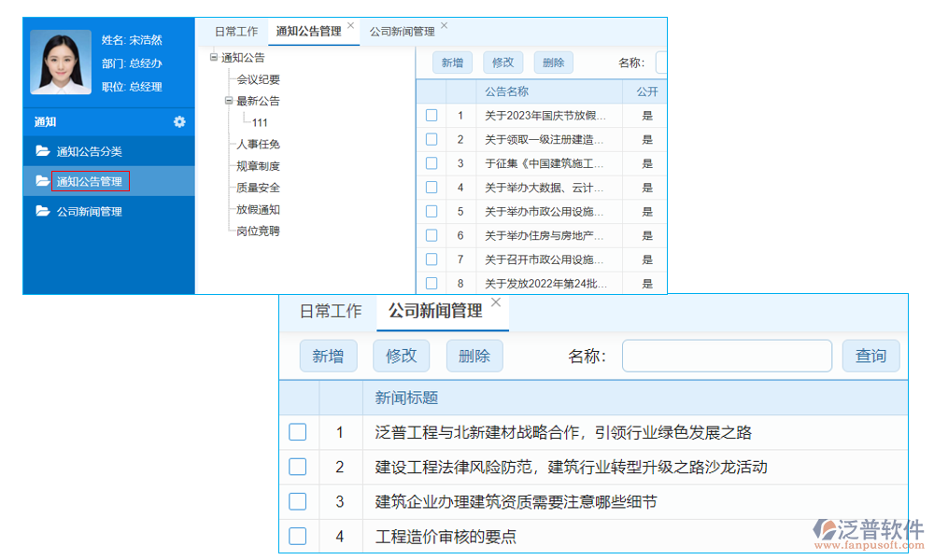Viewport: 934px width, 560px height.
Task: Click the 名称 input field
Action: 727,356
